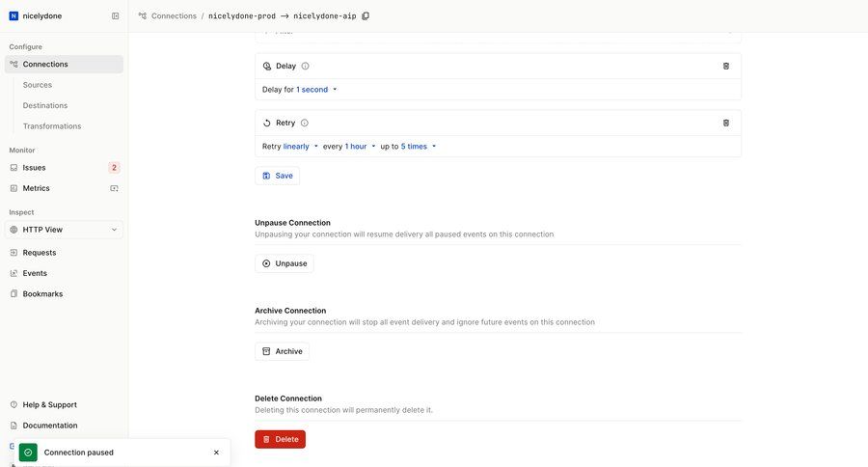This screenshot has width=868, height=467.
Task: Go to Destinations in the sidebar
Action: tap(44, 105)
